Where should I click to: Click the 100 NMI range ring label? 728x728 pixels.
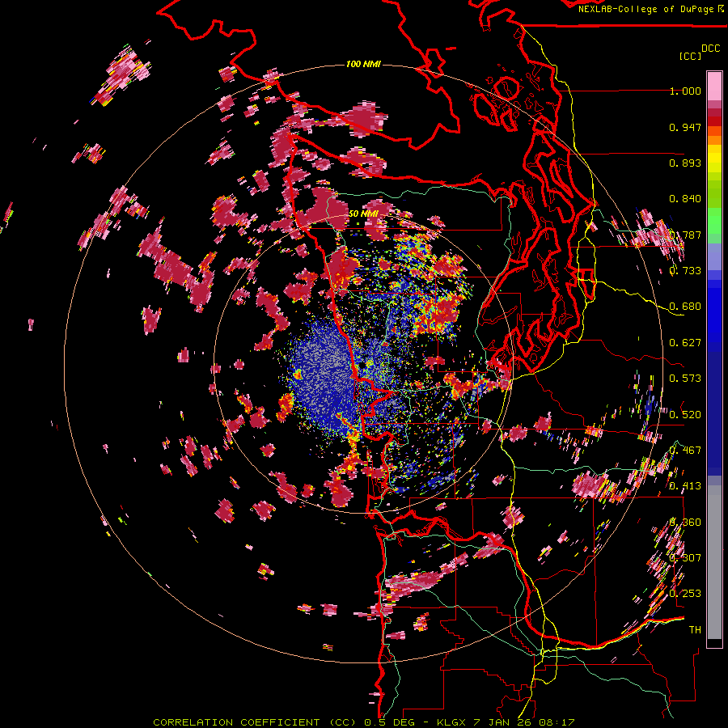click(363, 64)
